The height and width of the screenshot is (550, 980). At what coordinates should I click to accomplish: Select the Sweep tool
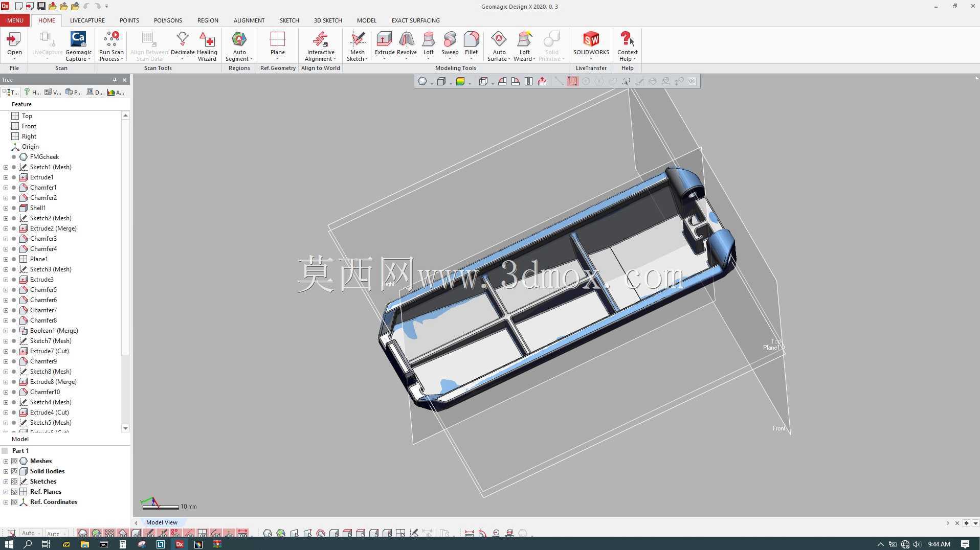(x=450, y=45)
